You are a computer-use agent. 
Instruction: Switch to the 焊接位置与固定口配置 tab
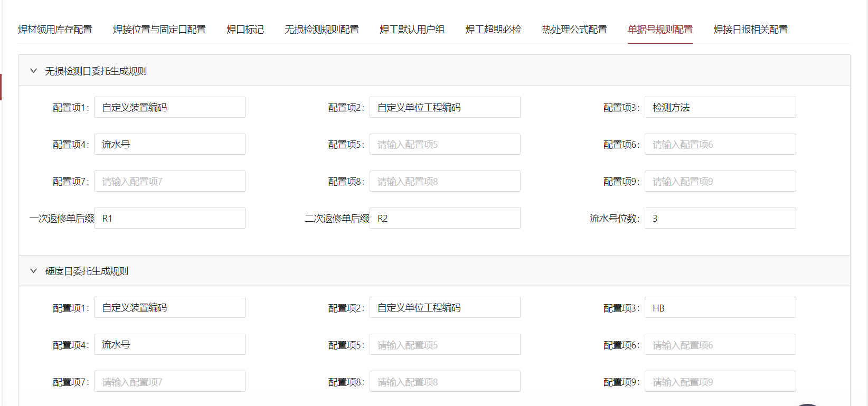click(159, 30)
